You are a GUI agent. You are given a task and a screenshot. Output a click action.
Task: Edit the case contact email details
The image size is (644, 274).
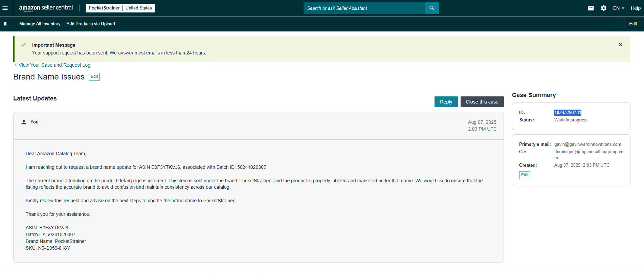coord(525,175)
